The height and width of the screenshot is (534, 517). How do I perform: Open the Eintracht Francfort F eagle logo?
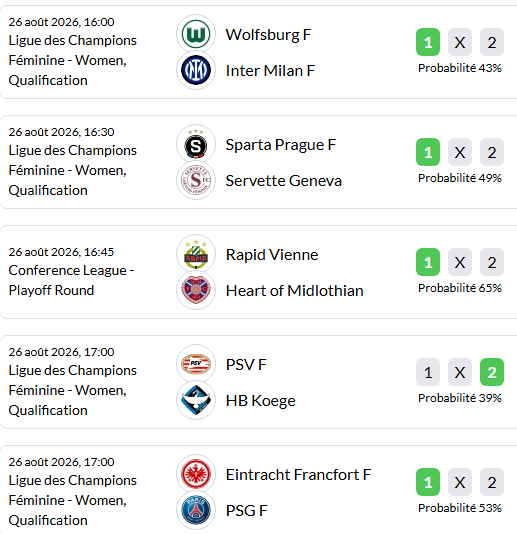click(x=196, y=474)
